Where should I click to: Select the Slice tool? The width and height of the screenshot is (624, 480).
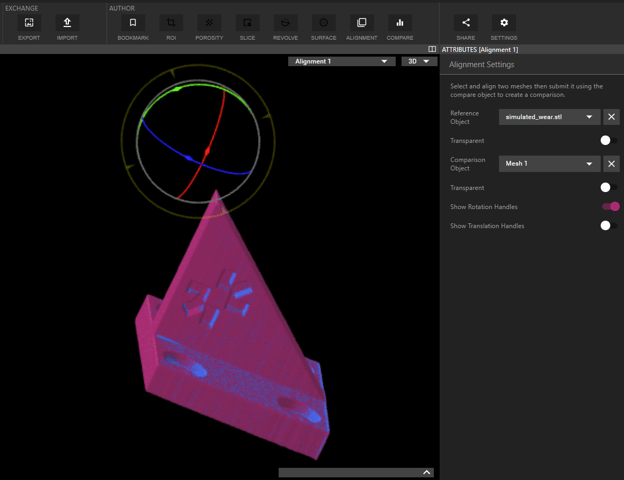click(247, 23)
